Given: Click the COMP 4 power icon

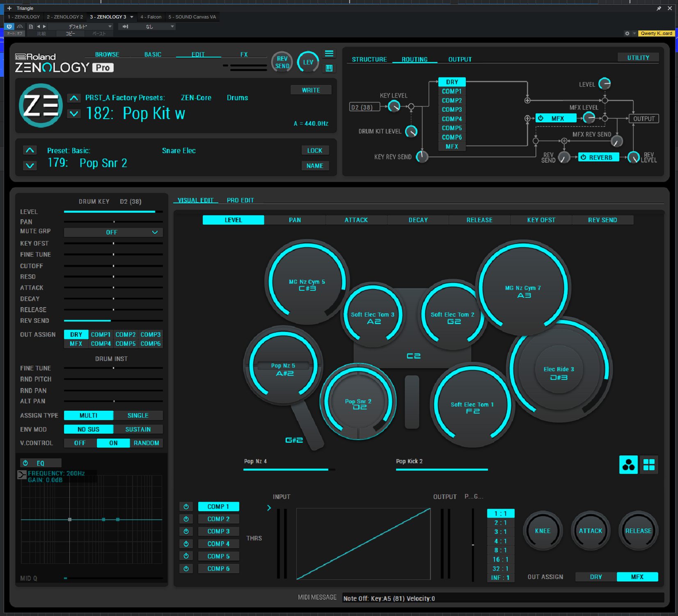Looking at the screenshot, I should point(186,544).
